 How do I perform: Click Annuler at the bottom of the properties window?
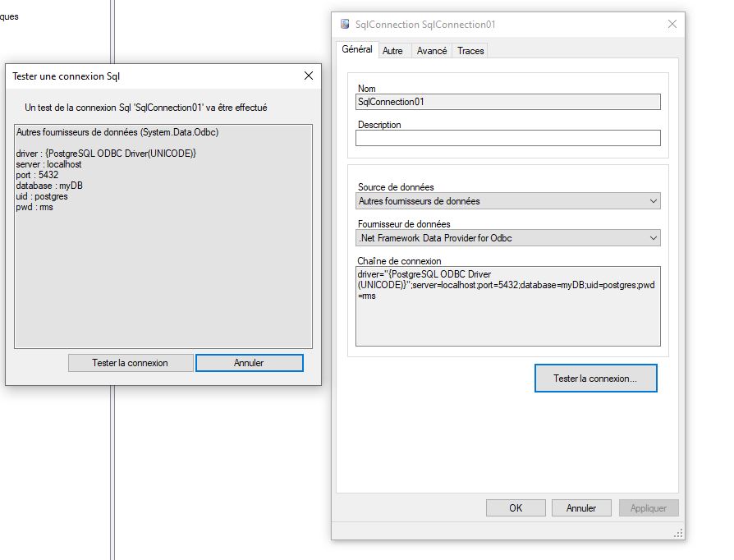(581, 508)
